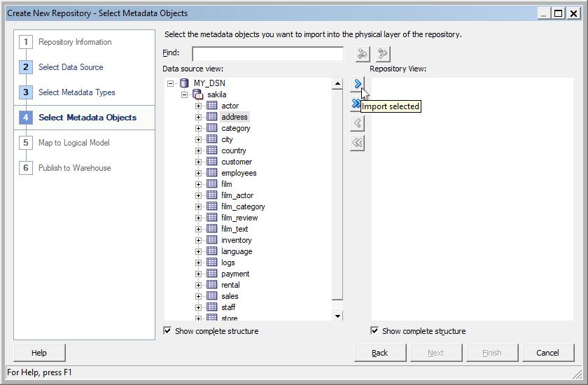Maximize the Create New Repository window
The width and height of the screenshot is (588, 385).
558,13
